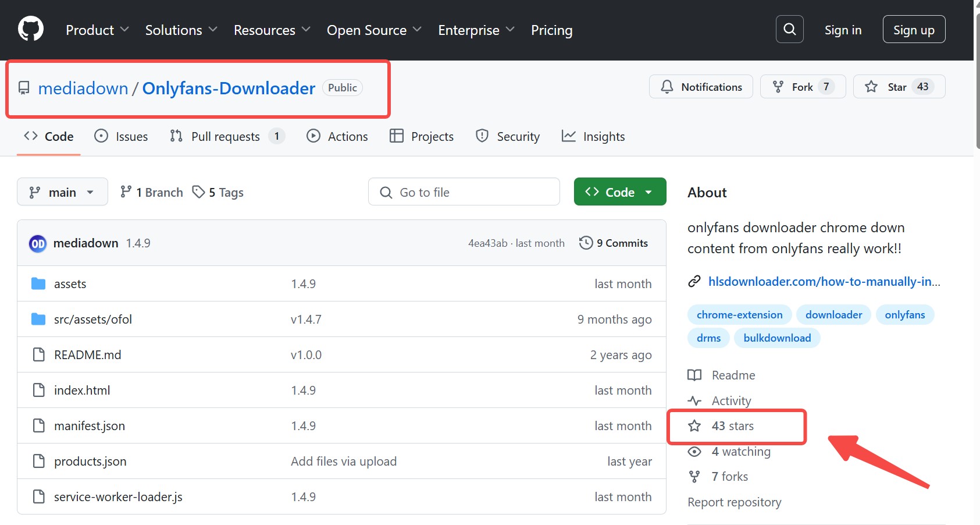Expand the Resources menu

point(272,30)
